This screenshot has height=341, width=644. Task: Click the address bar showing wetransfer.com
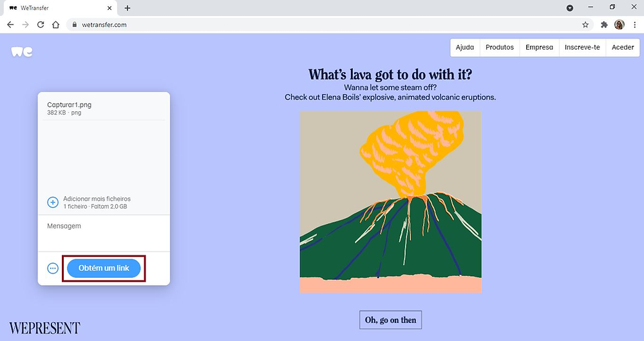click(x=328, y=24)
